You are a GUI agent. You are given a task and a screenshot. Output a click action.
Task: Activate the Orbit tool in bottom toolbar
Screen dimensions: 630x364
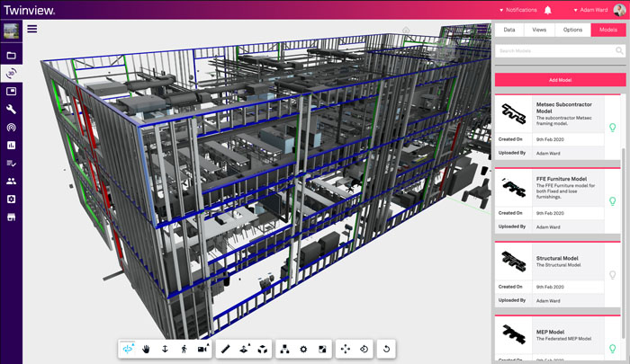[129, 349]
